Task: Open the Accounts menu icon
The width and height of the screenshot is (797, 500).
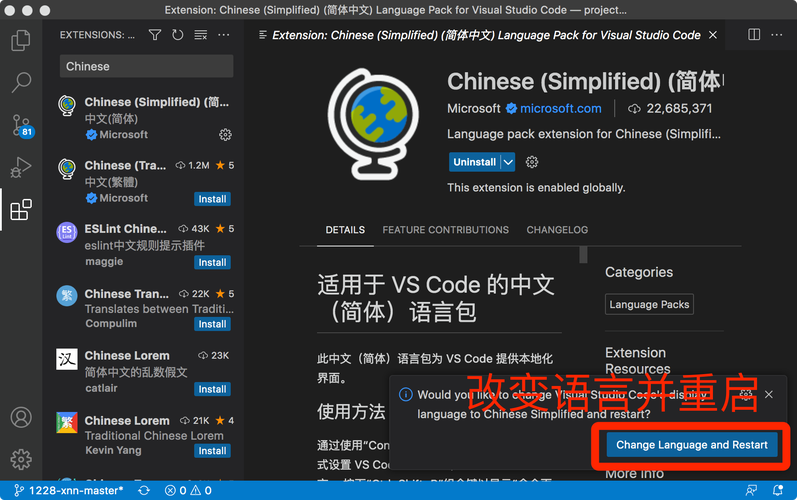Action: tap(21, 417)
